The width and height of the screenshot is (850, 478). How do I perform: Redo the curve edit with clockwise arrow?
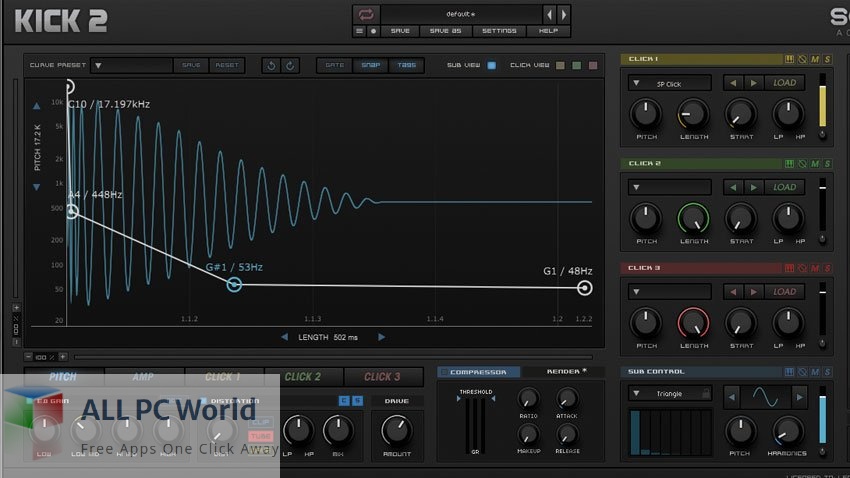[291, 66]
